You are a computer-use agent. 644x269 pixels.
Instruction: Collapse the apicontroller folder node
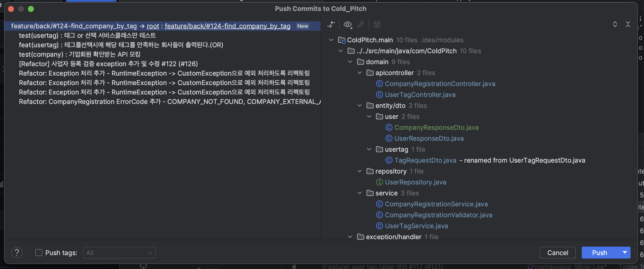(360, 73)
